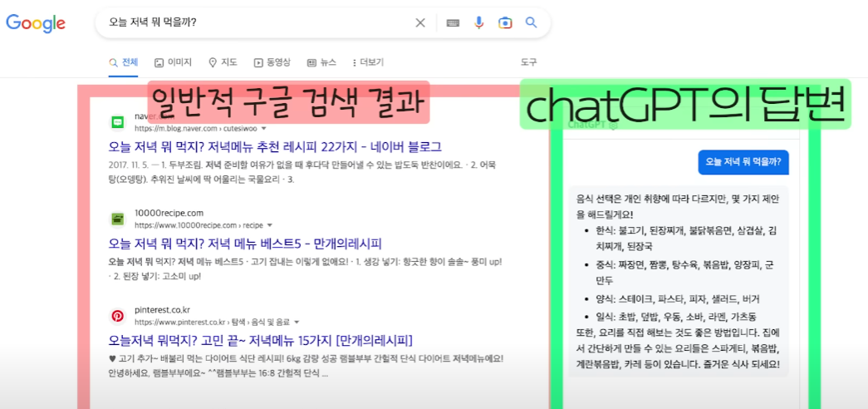Start voice search with microphone icon

tap(478, 22)
